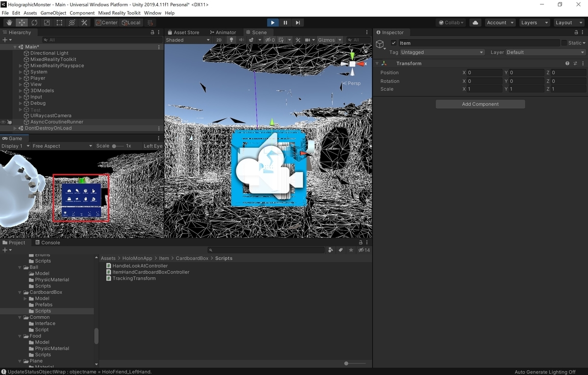Open the cloud services icon
The image size is (588, 375).
coord(475,23)
